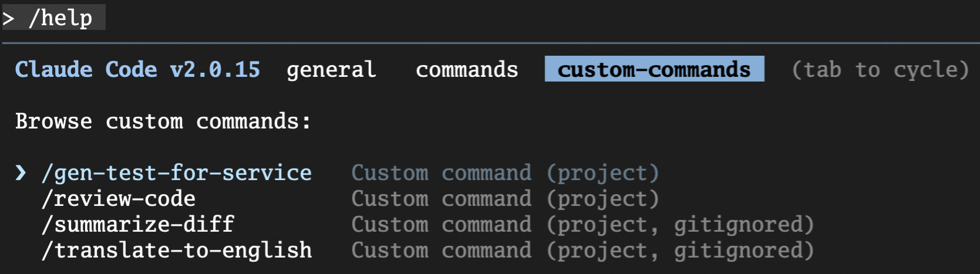
Task: Click the "Browse custom commands:" heading
Action: coord(163,121)
